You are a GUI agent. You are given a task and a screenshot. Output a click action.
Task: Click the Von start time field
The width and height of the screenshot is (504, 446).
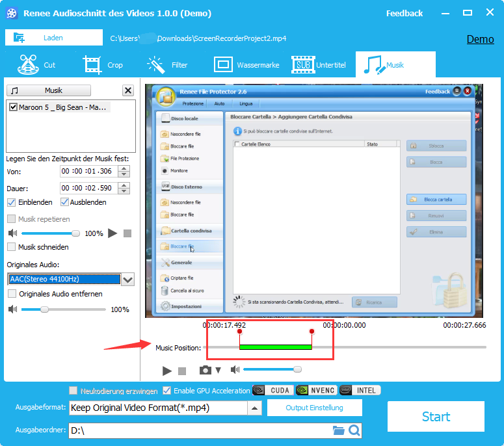88,171
